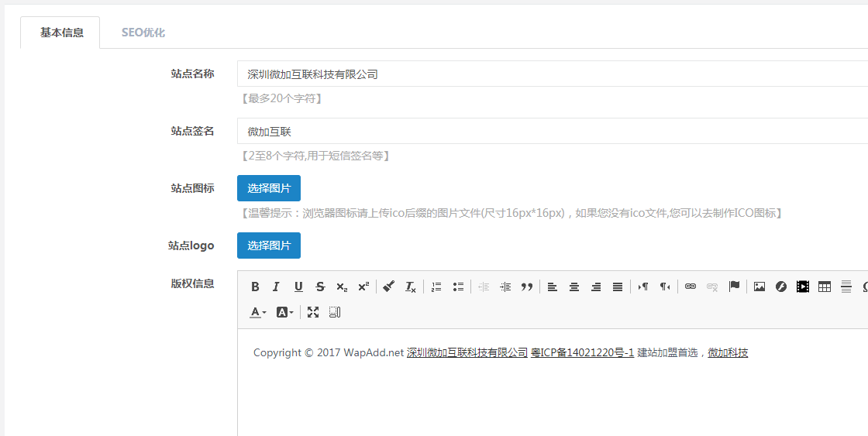Click 选择图片 button for 站点图标
Screen dimensions: 868x436
269,188
